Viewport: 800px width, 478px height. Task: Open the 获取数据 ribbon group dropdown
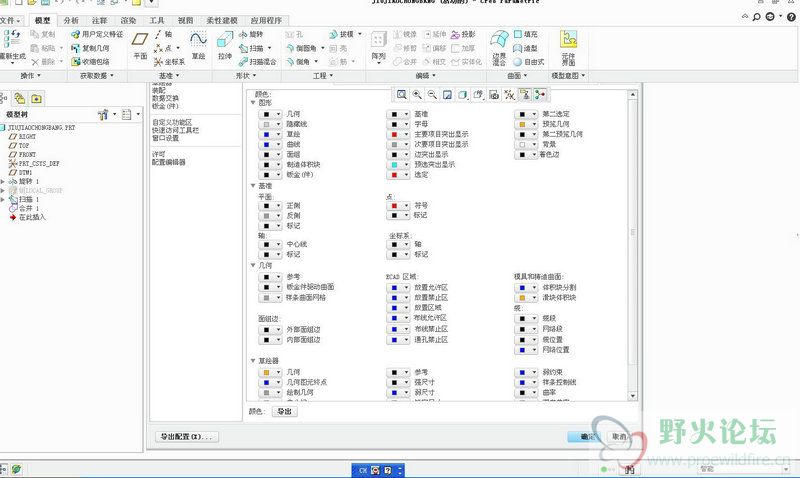97,76
